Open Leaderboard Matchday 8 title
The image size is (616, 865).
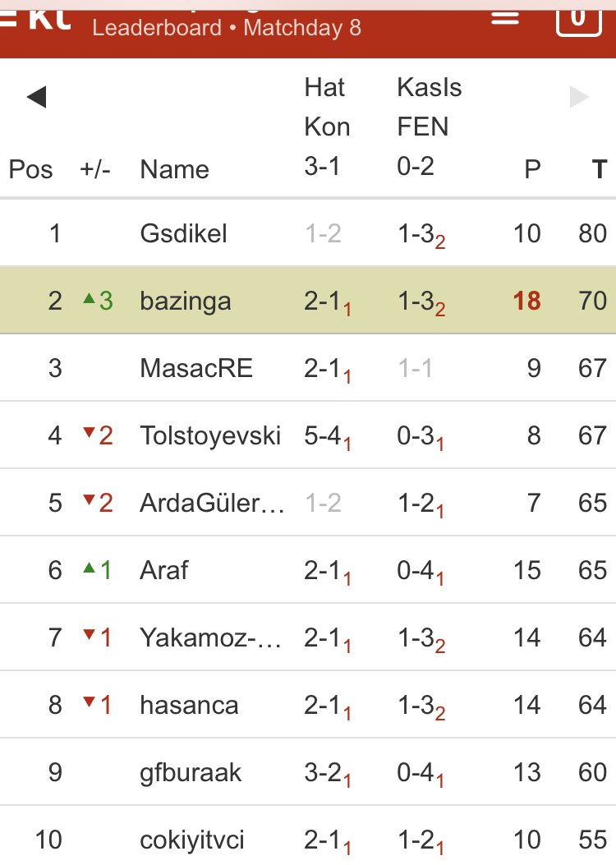coord(227,28)
